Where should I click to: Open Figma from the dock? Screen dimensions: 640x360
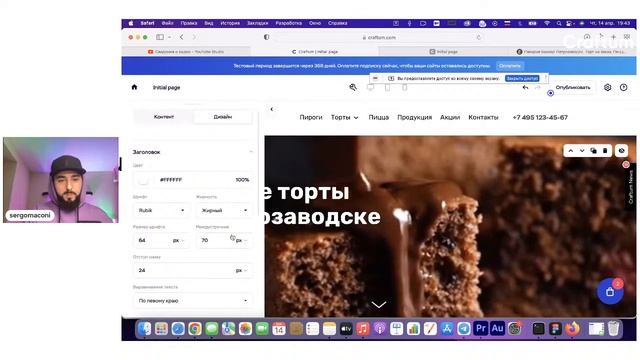pos(555,329)
